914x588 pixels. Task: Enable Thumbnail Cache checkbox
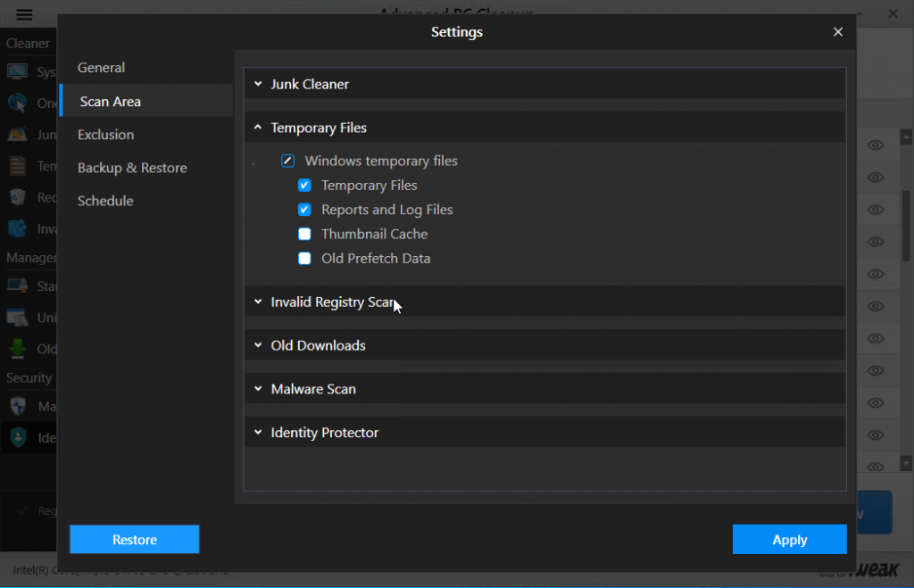tap(304, 235)
